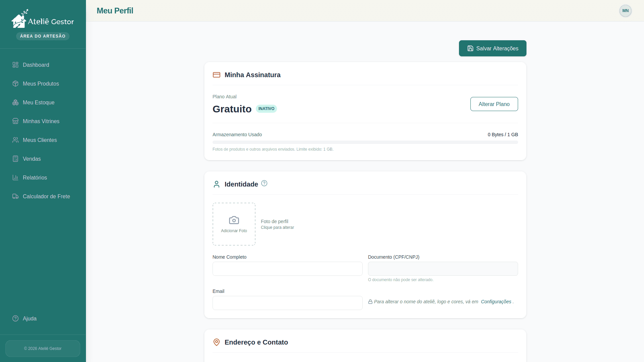Open the Ajuda menu item
Image resolution: width=644 pixels, height=362 pixels.
point(30,318)
